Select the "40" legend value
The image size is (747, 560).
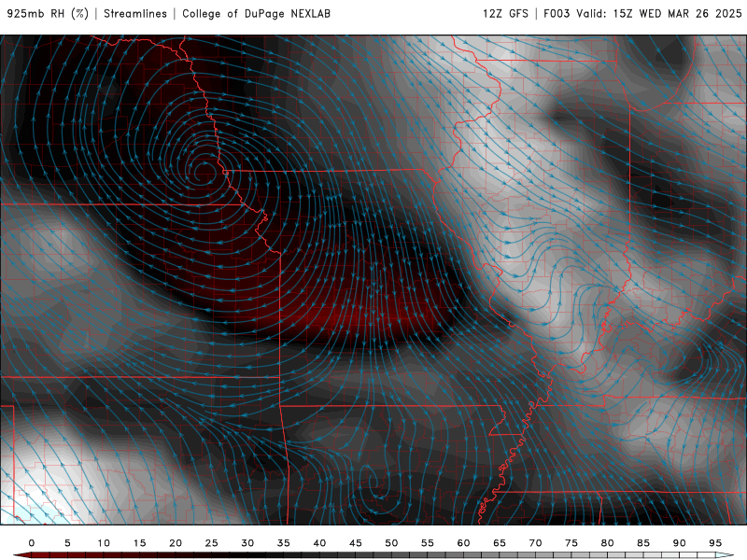coord(319,543)
